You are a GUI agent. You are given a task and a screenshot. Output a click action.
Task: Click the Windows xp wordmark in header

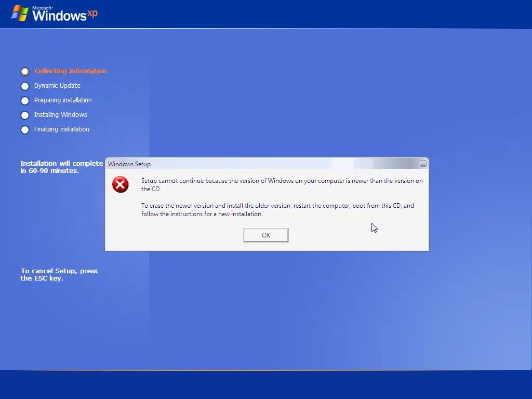[x=65, y=14]
